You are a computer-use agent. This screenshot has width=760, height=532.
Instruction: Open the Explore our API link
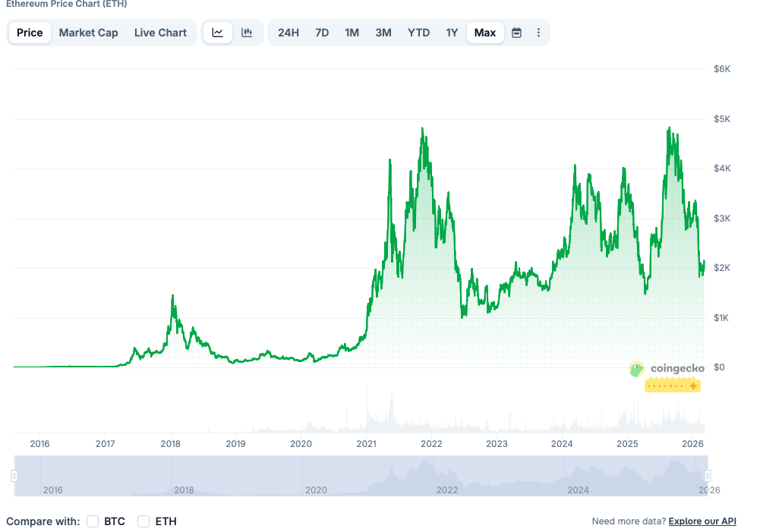[x=702, y=521]
